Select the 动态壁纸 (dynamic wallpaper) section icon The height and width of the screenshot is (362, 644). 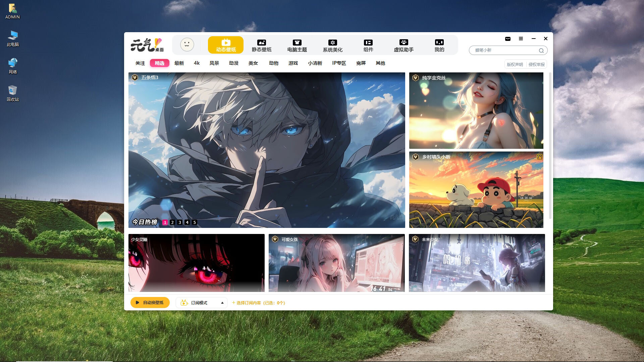point(225,42)
